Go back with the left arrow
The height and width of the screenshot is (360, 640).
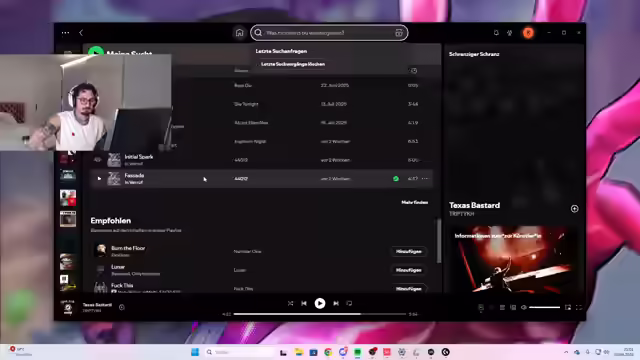point(81,33)
